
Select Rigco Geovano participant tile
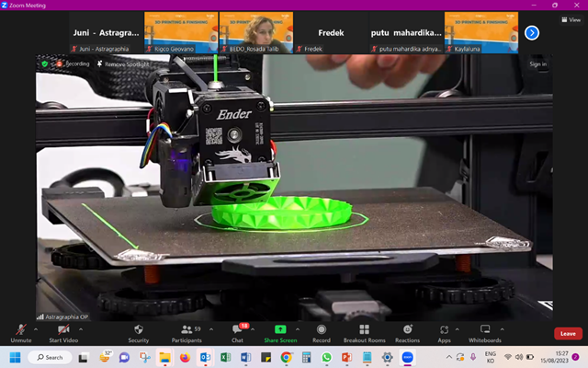click(x=181, y=33)
